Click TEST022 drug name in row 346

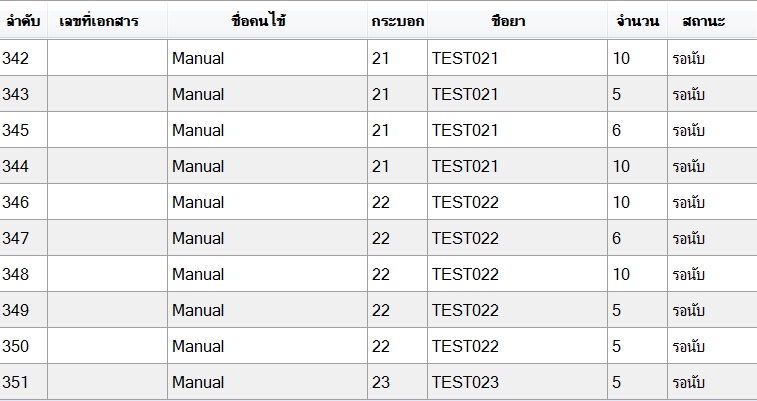click(x=465, y=202)
